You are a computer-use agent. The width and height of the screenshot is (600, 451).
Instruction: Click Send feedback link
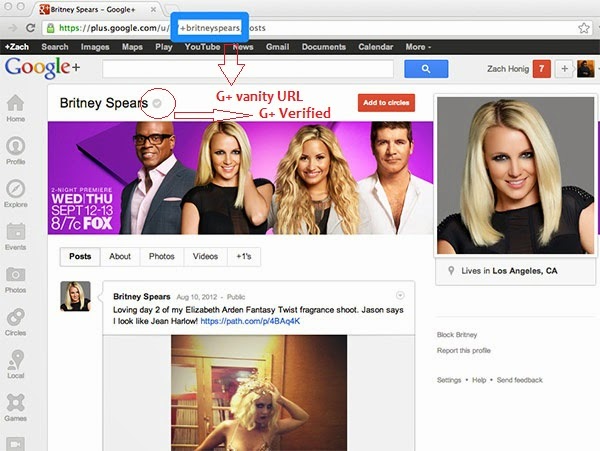(520, 380)
